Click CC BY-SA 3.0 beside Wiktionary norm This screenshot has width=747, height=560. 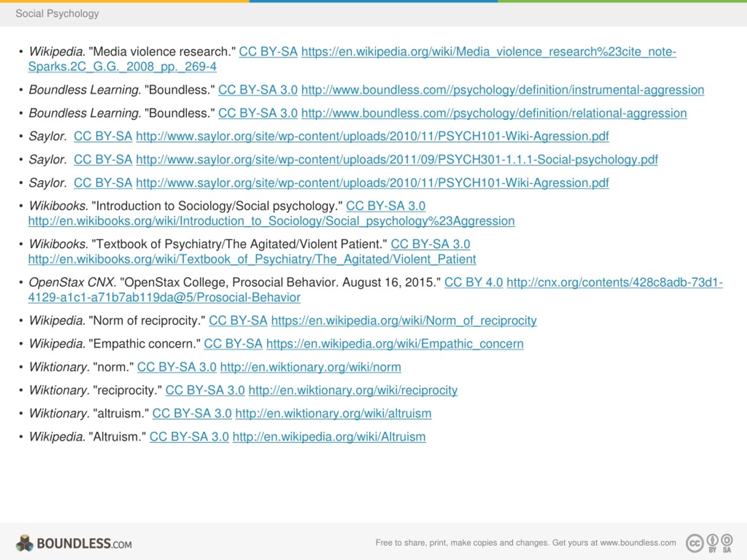(177, 367)
